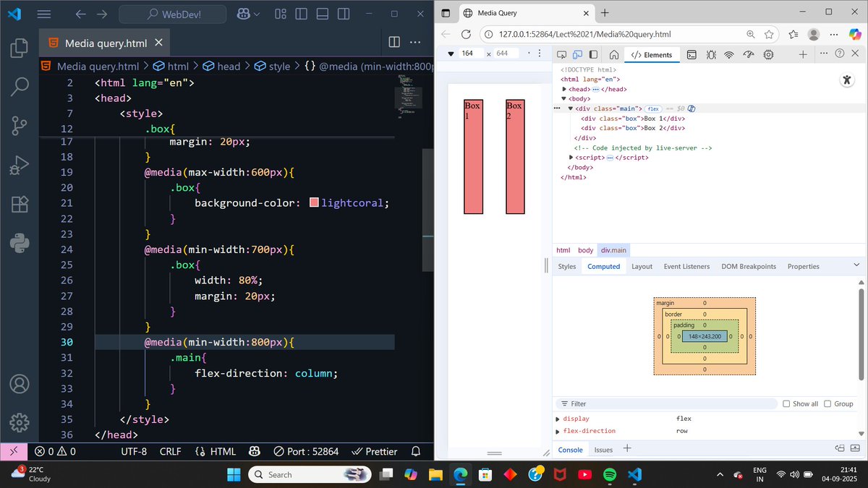Open the VS Code hamburger menu
Screen dimensions: 868x488
[43, 14]
